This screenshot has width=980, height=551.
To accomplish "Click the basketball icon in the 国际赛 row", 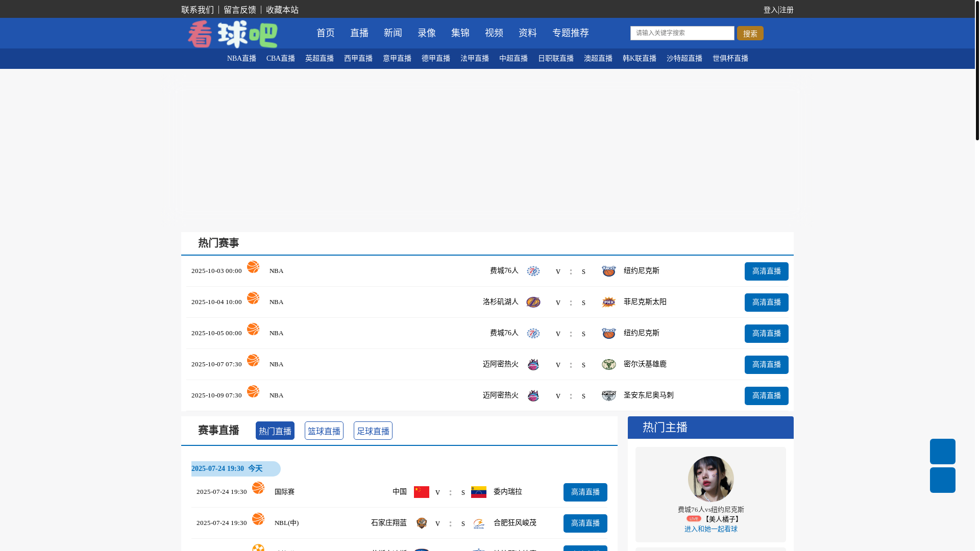I will pos(258,488).
